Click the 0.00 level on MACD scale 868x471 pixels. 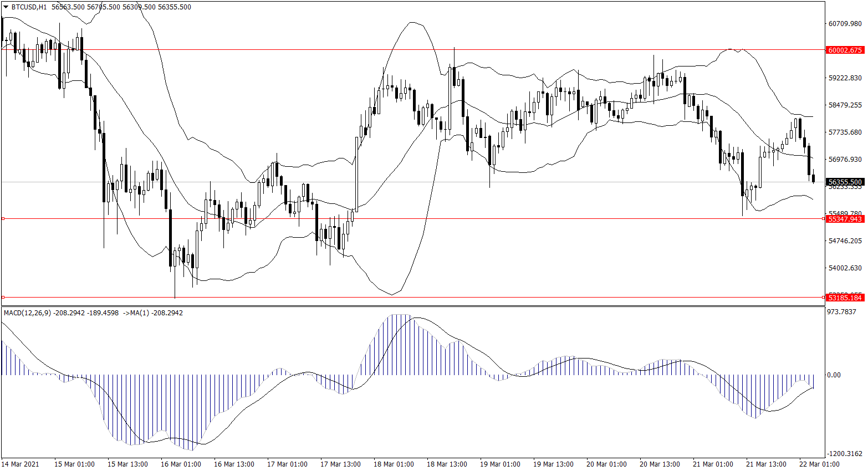point(834,375)
